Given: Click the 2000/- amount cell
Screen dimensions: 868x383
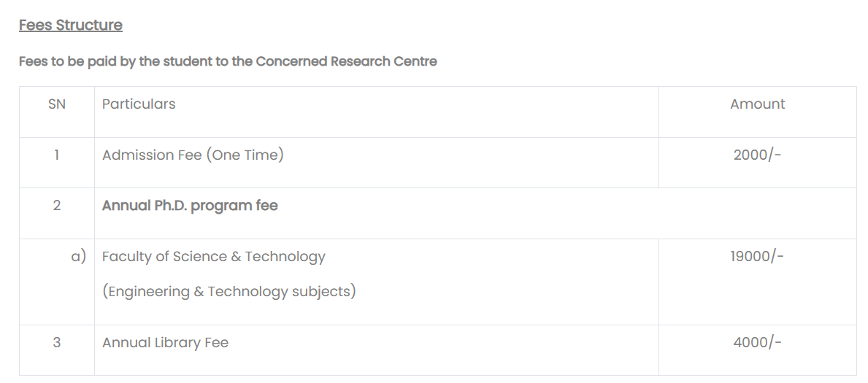Looking at the screenshot, I should 757,155.
